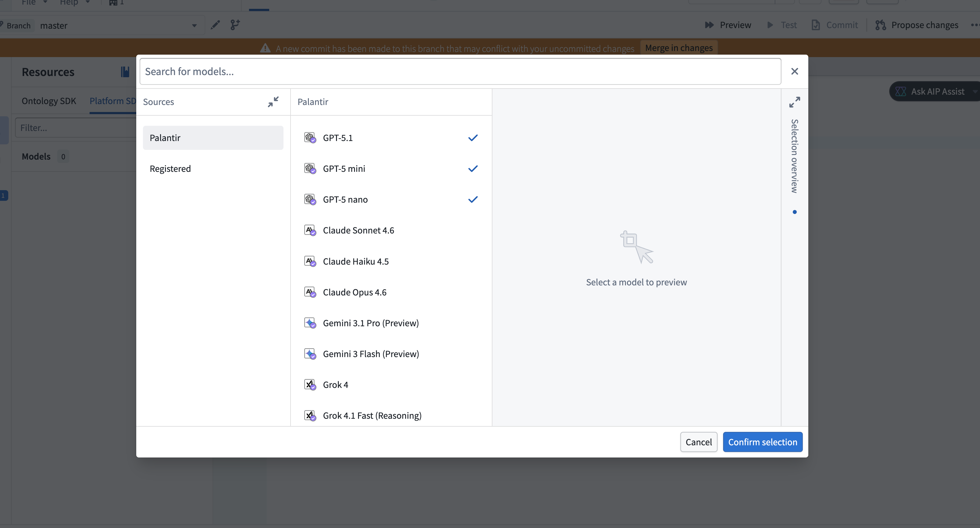Select the Propose changes icon

pos(880,25)
